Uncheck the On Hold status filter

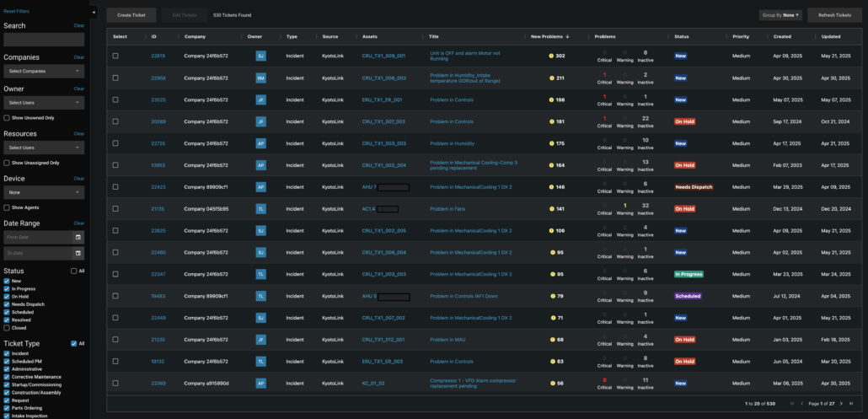click(x=7, y=297)
